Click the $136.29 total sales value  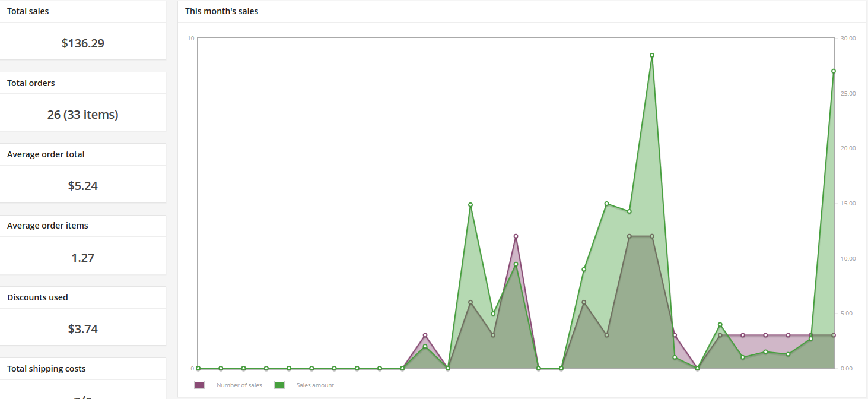point(83,43)
